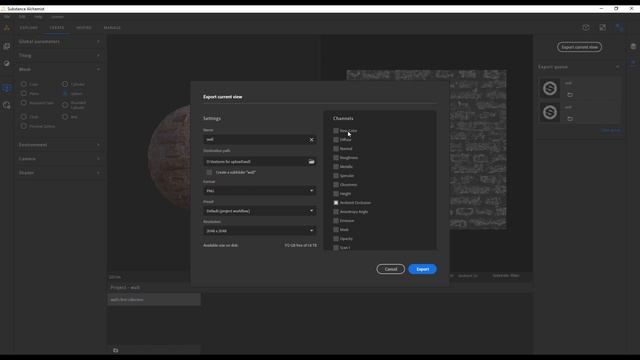Select second Substance thumbnail in export queue

pyautogui.click(x=549, y=112)
